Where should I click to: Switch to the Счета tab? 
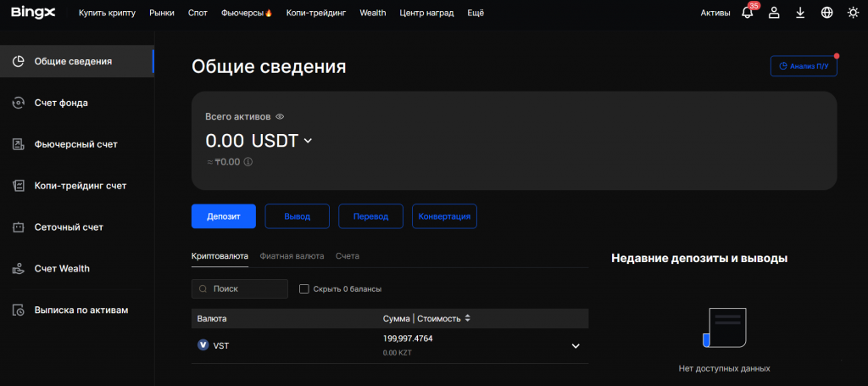pyautogui.click(x=348, y=256)
